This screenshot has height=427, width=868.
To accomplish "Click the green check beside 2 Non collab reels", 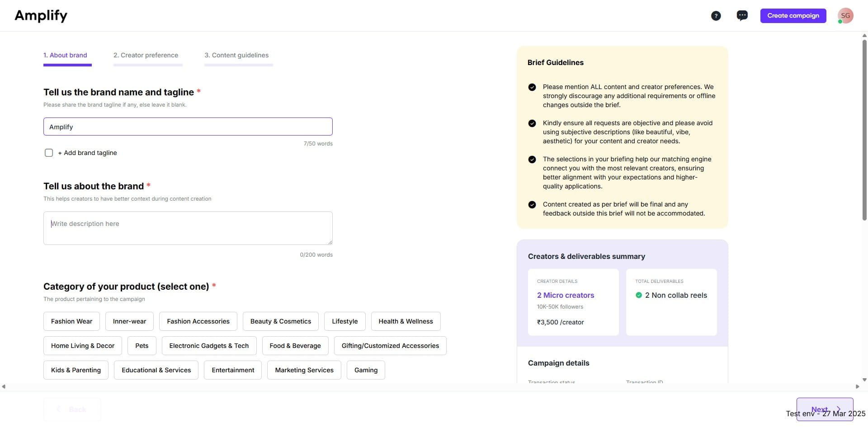I will tap(639, 295).
